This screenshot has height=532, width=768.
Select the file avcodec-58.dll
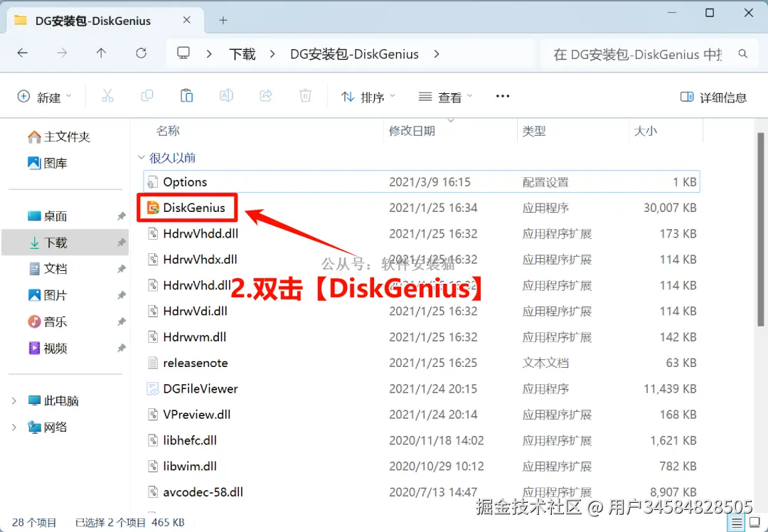coord(203,492)
